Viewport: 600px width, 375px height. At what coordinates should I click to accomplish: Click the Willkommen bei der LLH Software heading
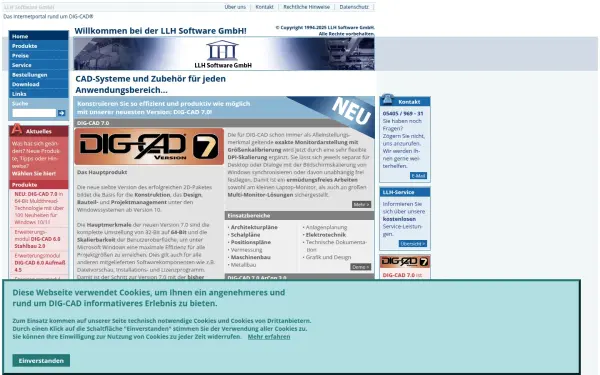point(160,31)
